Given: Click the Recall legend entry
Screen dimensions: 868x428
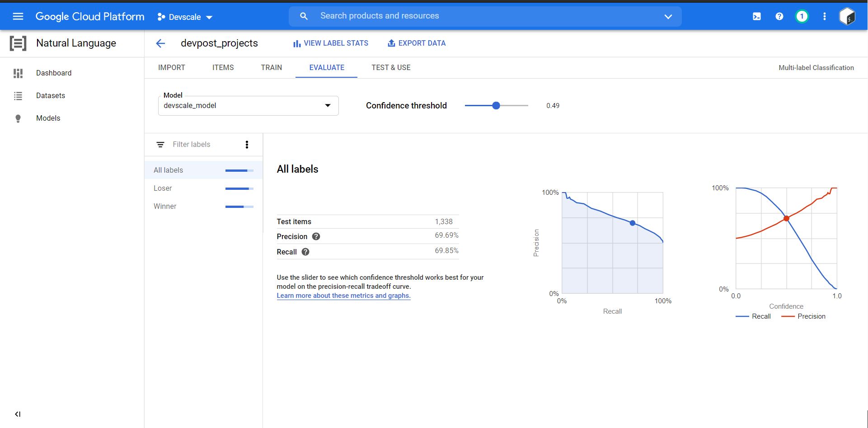Looking at the screenshot, I should click(753, 316).
